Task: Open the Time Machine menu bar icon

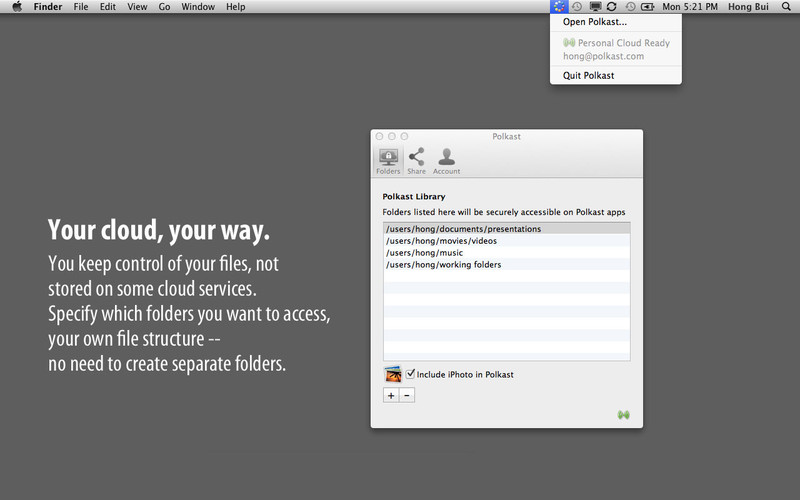Action: (577, 7)
